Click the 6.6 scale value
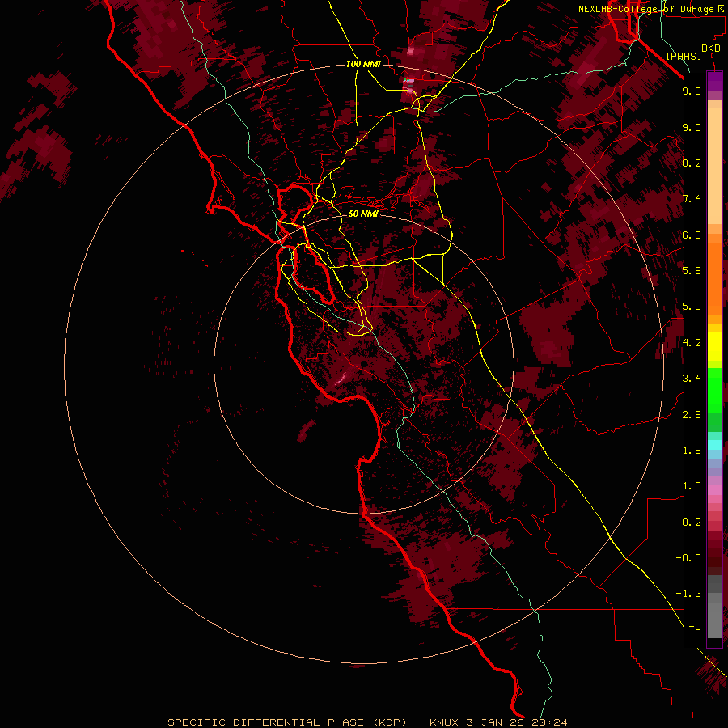Viewport: 728px width, 728px height. click(692, 235)
